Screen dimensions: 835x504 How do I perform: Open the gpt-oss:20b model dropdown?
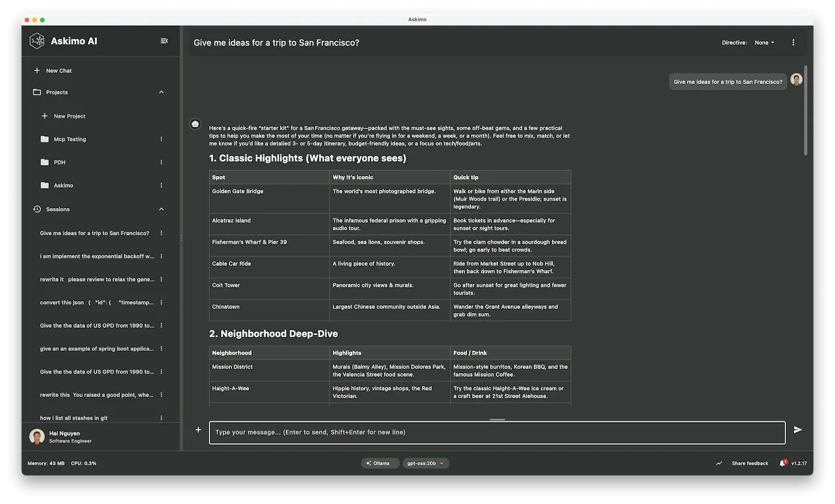425,464
